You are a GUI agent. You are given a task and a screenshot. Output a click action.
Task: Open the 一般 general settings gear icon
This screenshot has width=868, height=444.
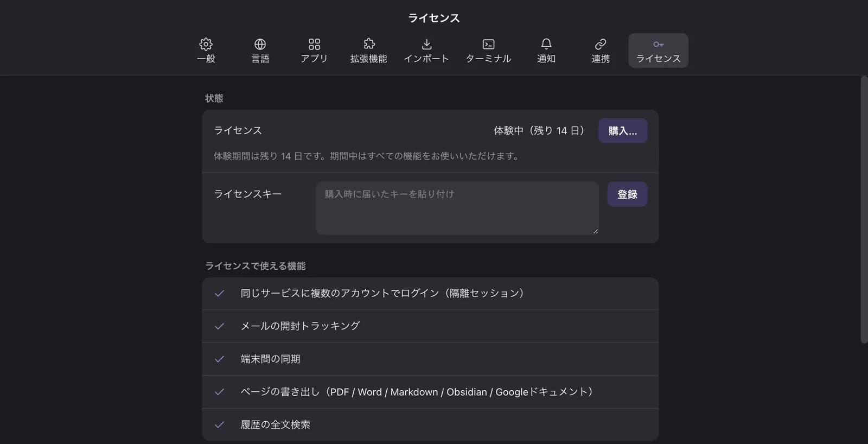206,44
